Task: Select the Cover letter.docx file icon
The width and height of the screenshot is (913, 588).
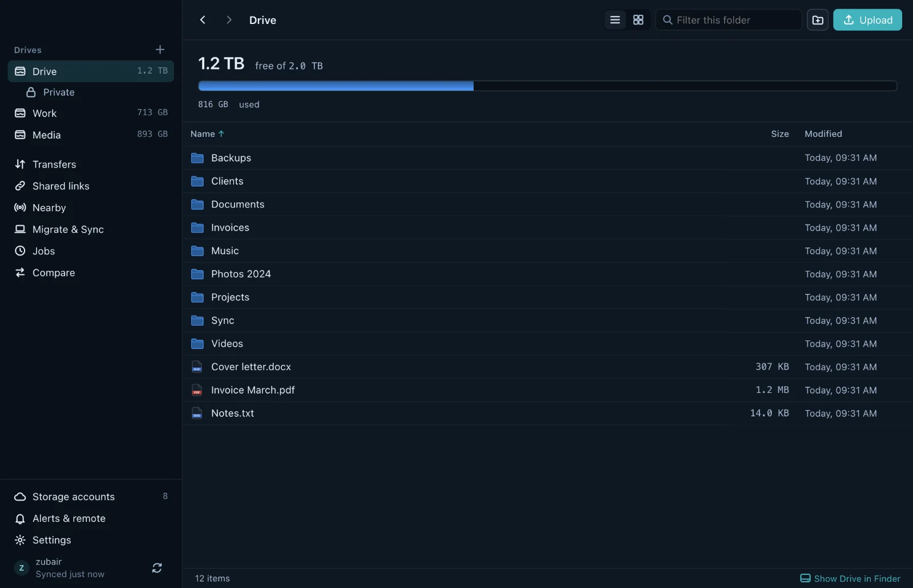Action: [197, 367]
